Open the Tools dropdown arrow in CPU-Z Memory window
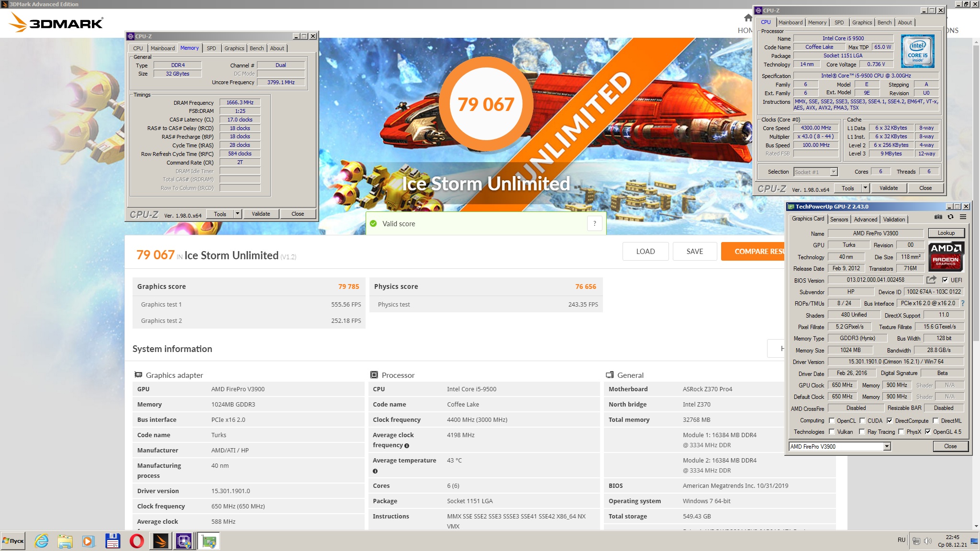980x551 pixels. [237, 214]
